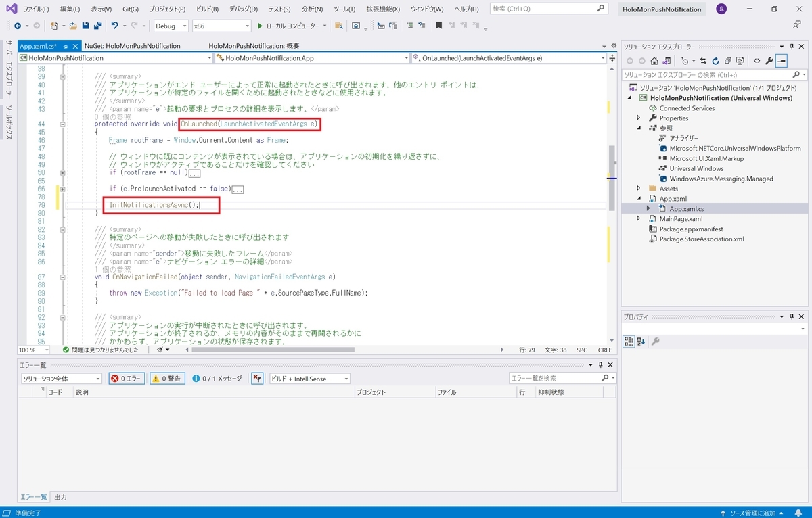This screenshot has height=518, width=812.
Task: Collapse All icon in Solution Explorer
Action: click(x=727, y=61)
